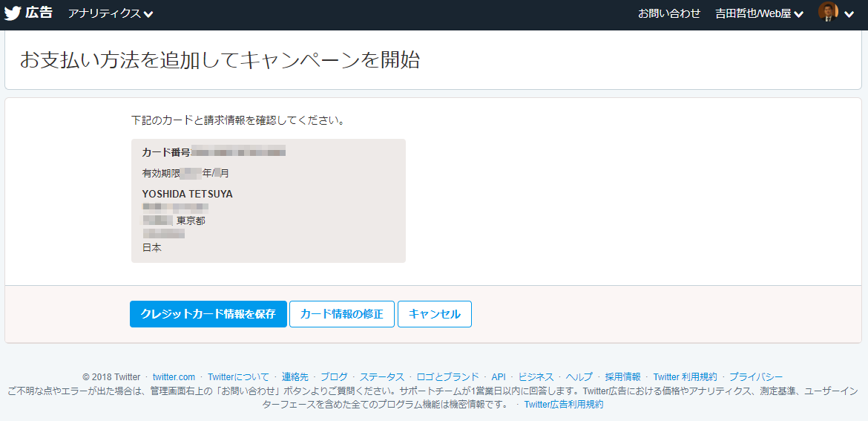
Task: Open the profile avatar menu
Action: [x=828, y=13]
